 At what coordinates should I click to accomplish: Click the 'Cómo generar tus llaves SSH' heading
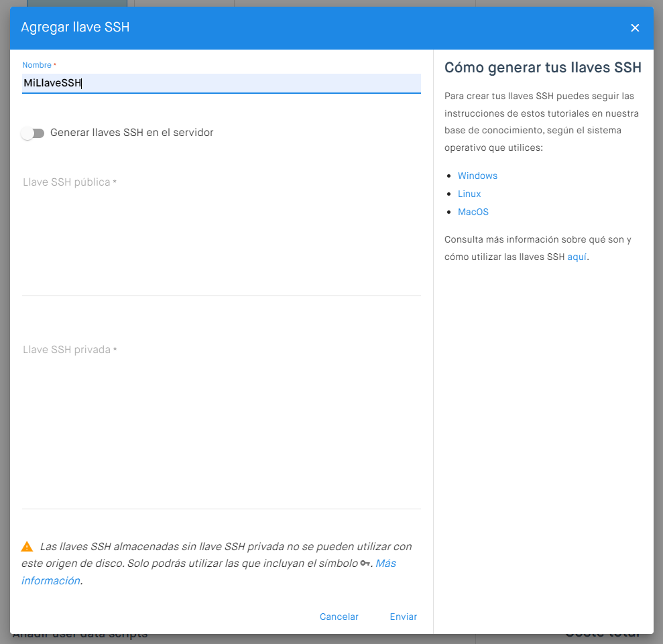click(x=543, y=68)
